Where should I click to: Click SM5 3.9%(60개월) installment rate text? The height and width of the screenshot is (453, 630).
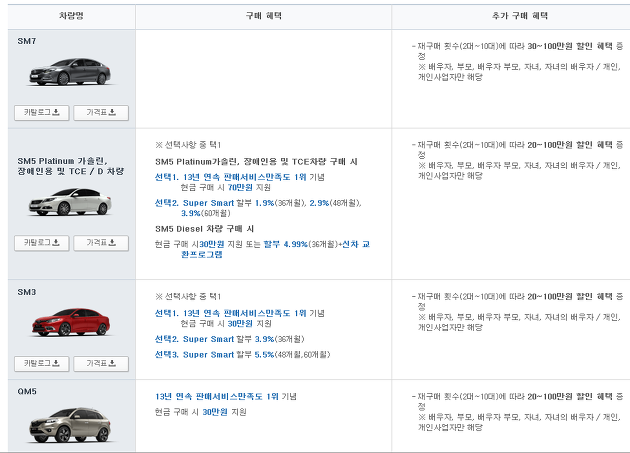tap(206, 213)
